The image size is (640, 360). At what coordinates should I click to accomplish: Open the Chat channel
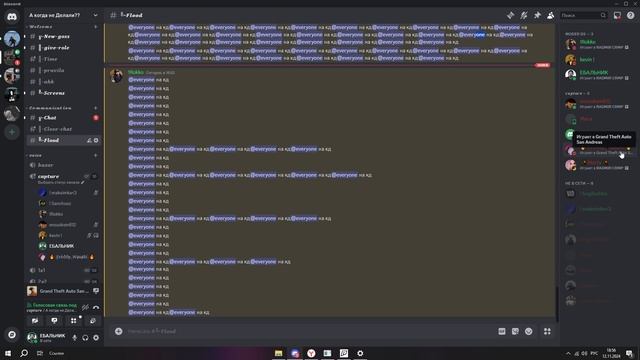pos(63,118)
